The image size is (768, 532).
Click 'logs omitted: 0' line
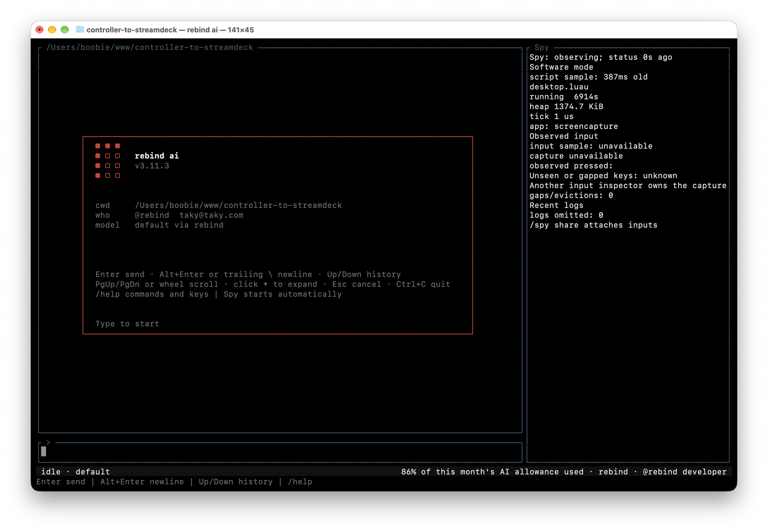pyautogui.click(x=566, y=215)
